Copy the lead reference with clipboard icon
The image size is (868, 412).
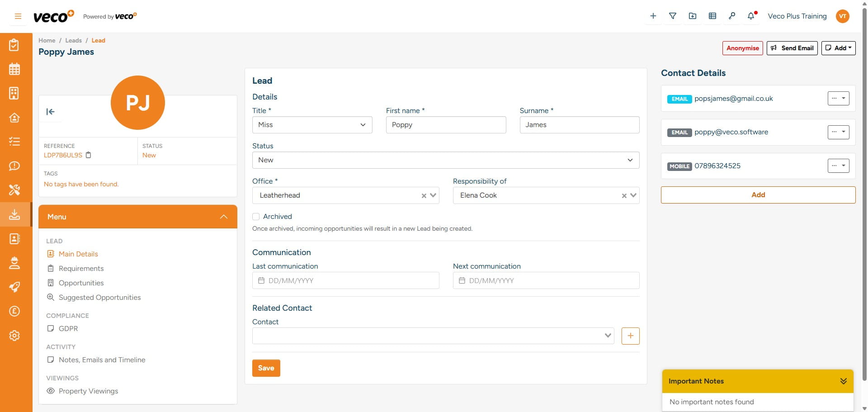pos(89,155)
